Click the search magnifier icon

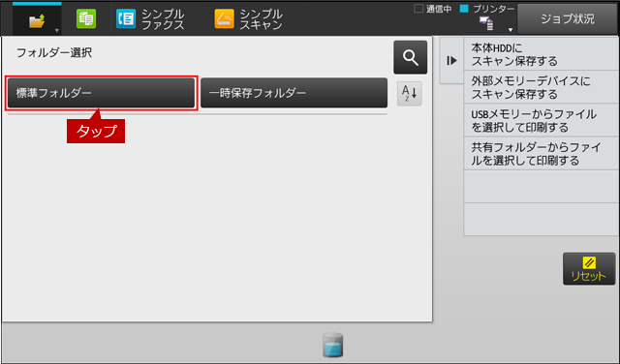[x=410, y=57]
